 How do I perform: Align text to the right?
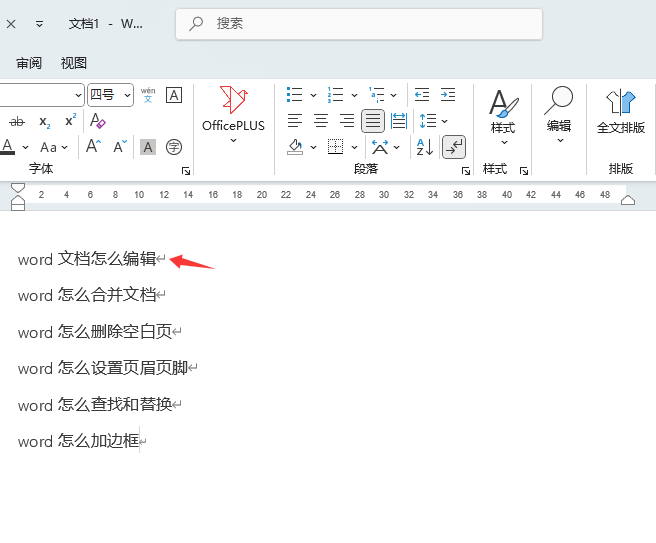click(x=347, y=121)
